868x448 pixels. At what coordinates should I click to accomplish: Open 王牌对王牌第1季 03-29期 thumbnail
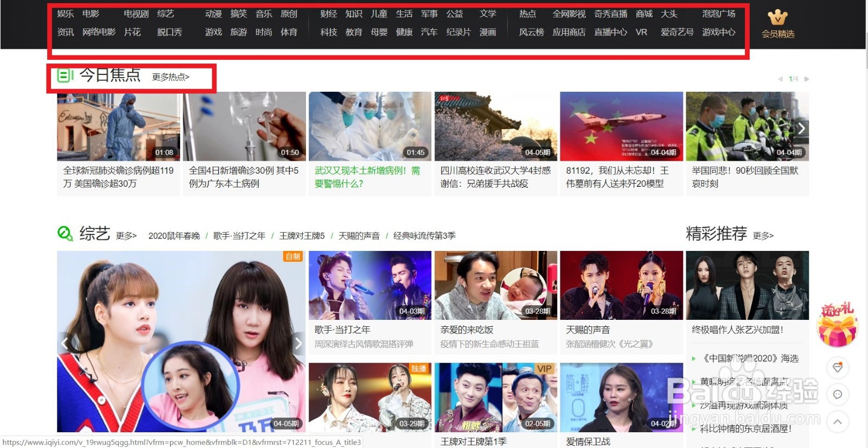coord(370,397)
